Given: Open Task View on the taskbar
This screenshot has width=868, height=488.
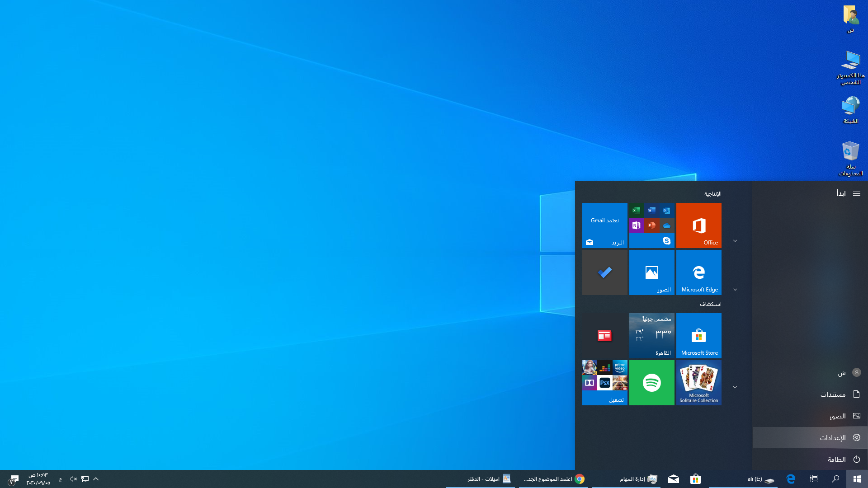Looking at the screenshot, I should tap(814, 479).
